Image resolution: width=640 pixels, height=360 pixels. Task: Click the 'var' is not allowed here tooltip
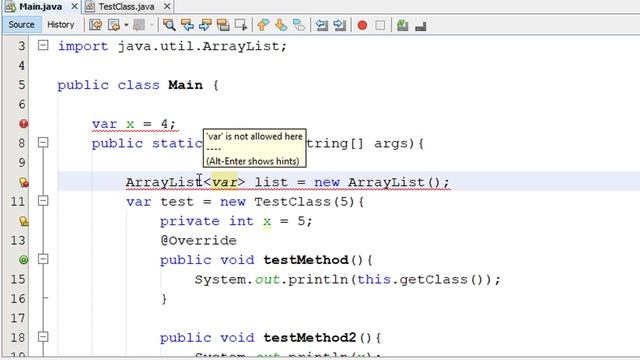255,148
